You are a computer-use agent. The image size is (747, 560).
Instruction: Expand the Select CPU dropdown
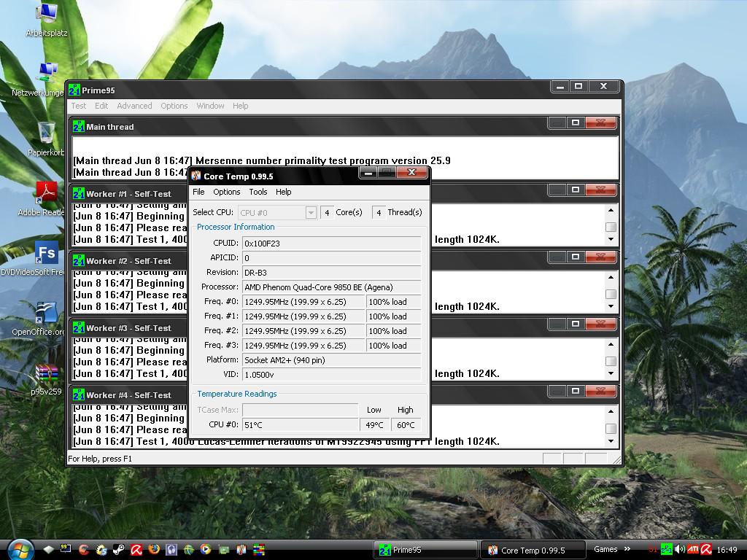(x=311, y=212)
